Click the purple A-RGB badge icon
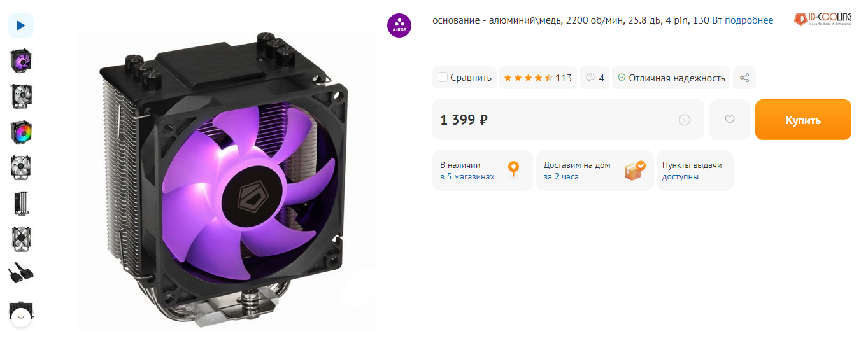This screenshot has width=868, height=350. click(399, 25)
